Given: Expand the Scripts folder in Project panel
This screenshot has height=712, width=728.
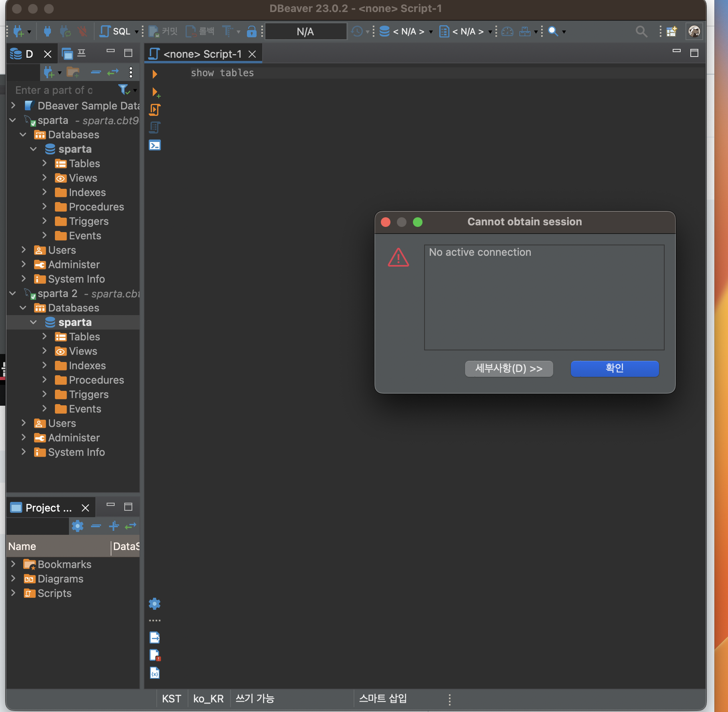Looking at the screenshot, I should click(13, 593).
